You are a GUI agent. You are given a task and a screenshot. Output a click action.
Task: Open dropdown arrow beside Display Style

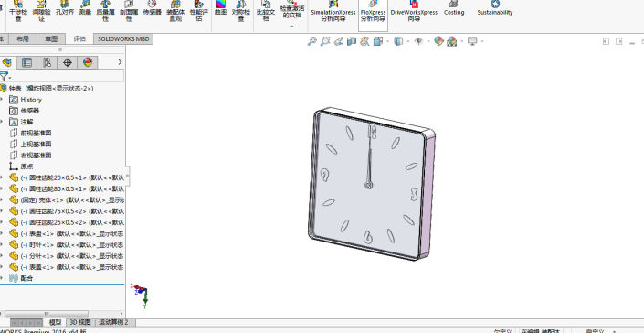pyautogui.click(x=407, y=41)
